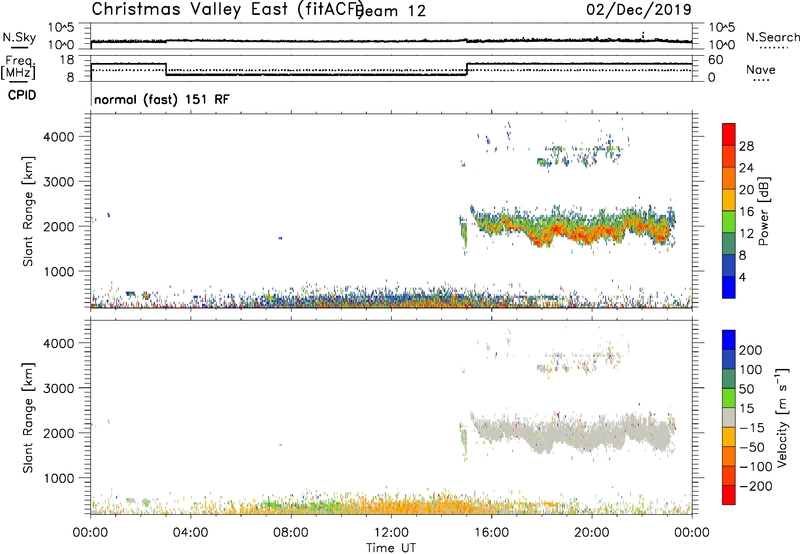Click the 'Christmas Valley East (fitACF)' title
Viewport: 800px width, 554px height.
(x=228, y=9)
